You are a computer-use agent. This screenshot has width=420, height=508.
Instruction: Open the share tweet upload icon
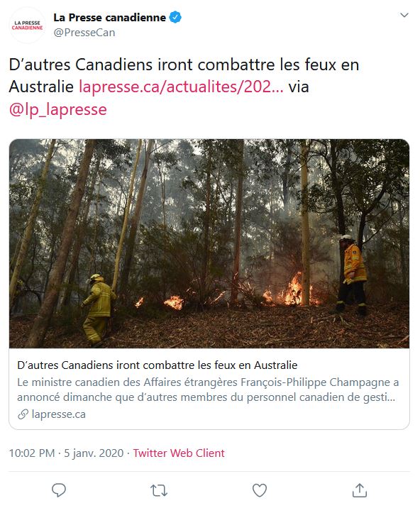[360, 490]
